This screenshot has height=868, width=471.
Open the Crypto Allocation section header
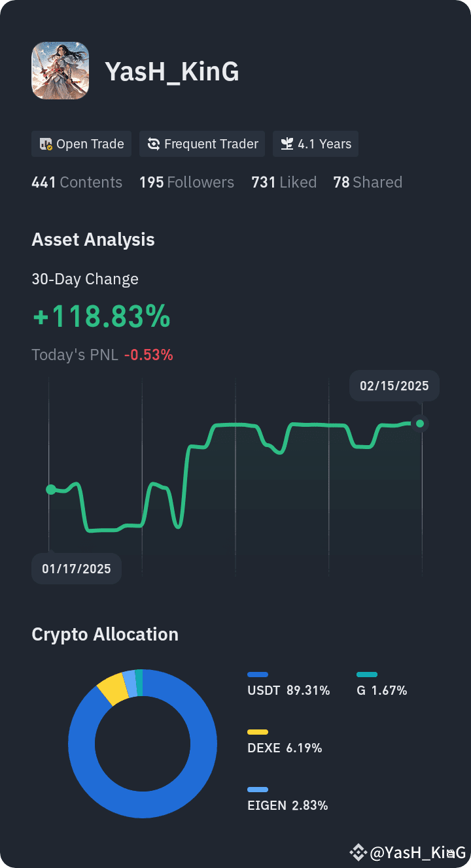[105, 634]
